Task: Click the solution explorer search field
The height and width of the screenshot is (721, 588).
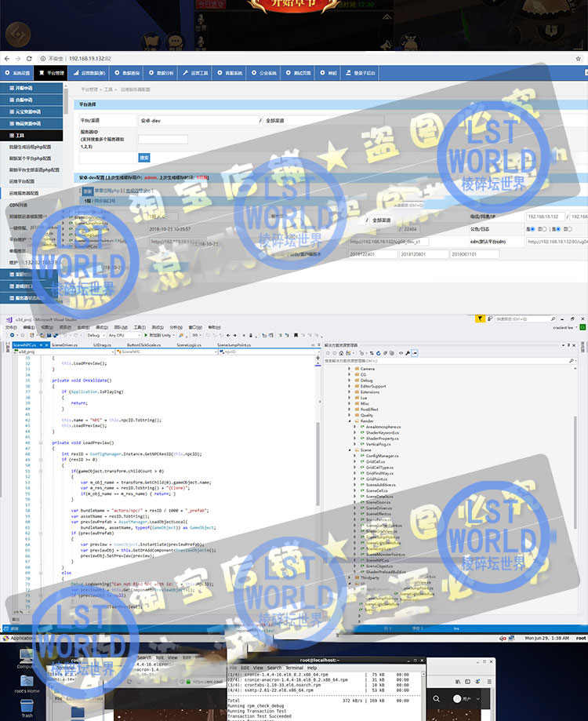Action: click(448, 361)
